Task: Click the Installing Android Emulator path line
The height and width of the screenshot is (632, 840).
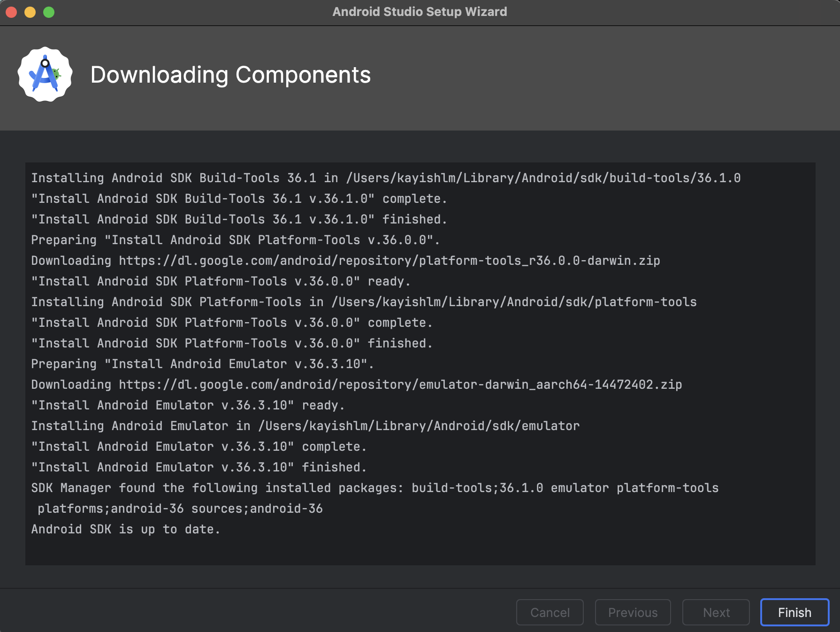Action: (305, 426)
